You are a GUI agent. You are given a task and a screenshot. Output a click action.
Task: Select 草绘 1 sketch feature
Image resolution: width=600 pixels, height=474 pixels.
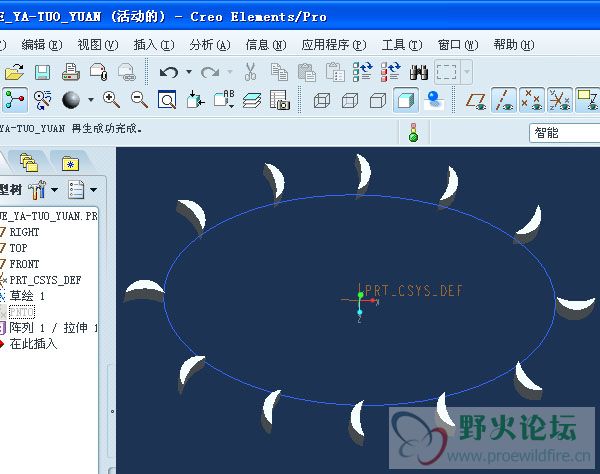point(27,296)
